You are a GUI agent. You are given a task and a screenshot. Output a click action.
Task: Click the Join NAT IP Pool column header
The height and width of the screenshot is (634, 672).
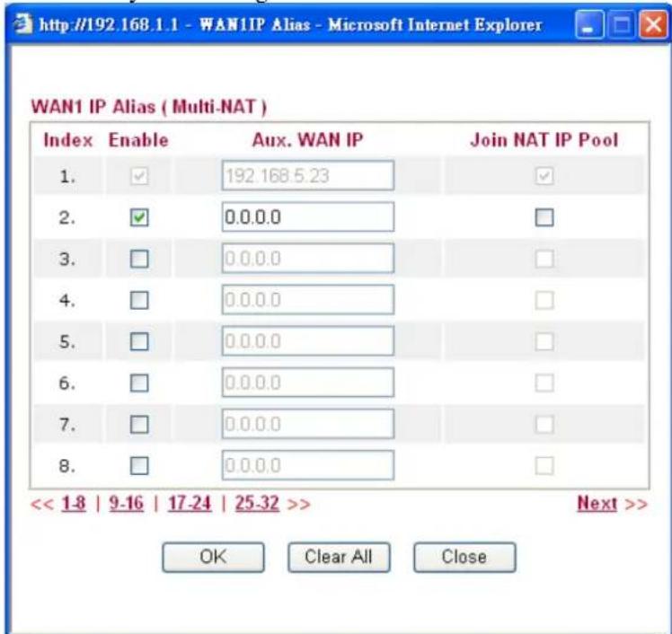click(544, 140)
